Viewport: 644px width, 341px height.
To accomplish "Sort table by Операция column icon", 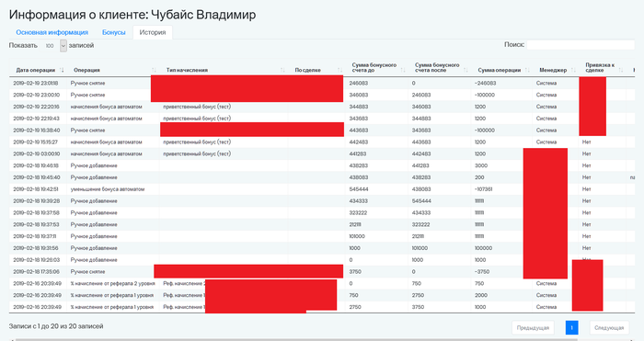I will pyautogui.click(x=154, y=70).
